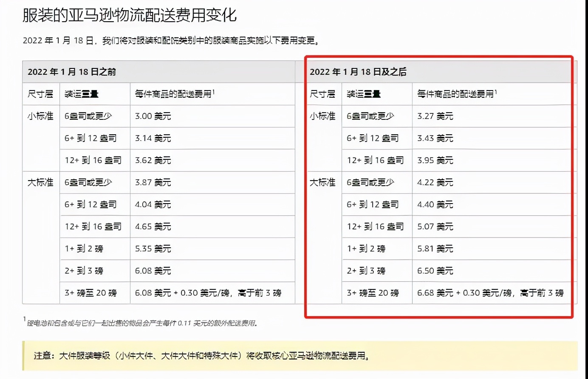The height and width of the screenshot is (379, 588).
Task: Select the fee value 5.35 美元
Action: tap(153, 249)
